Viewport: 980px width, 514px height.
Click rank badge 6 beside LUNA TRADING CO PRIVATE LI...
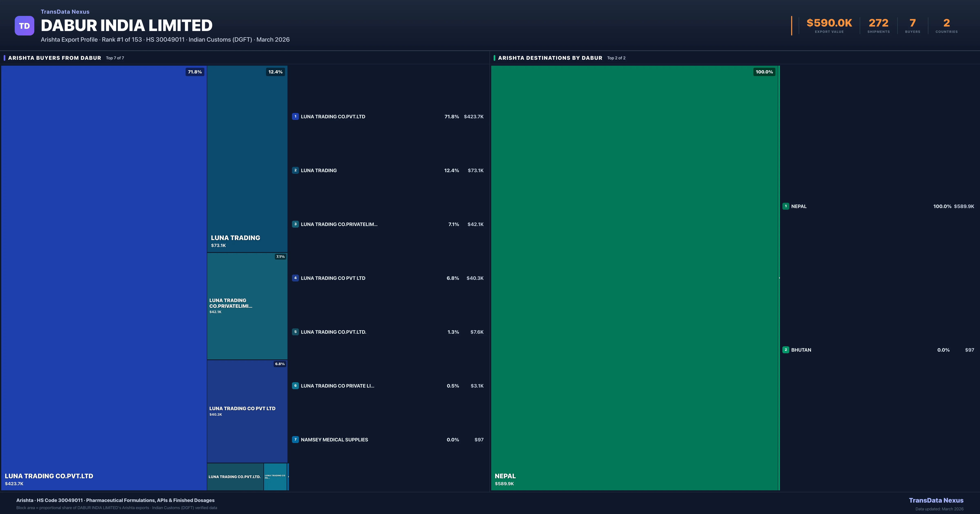pos(295,385)
